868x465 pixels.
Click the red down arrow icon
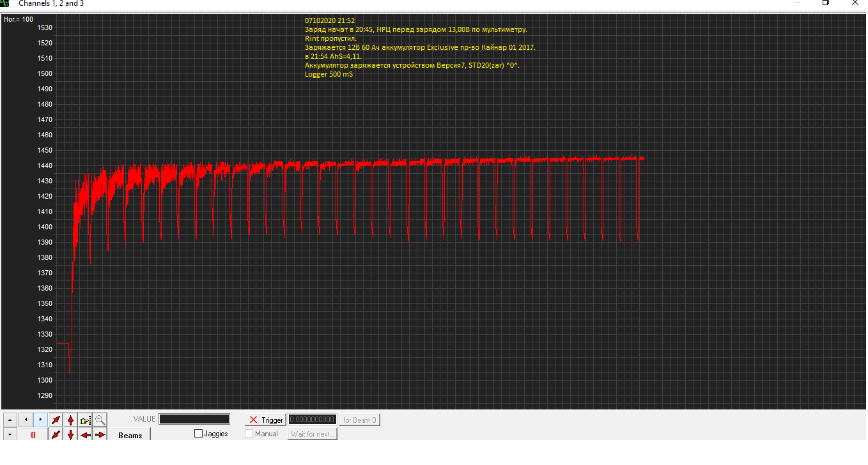(x=70, y=435)
